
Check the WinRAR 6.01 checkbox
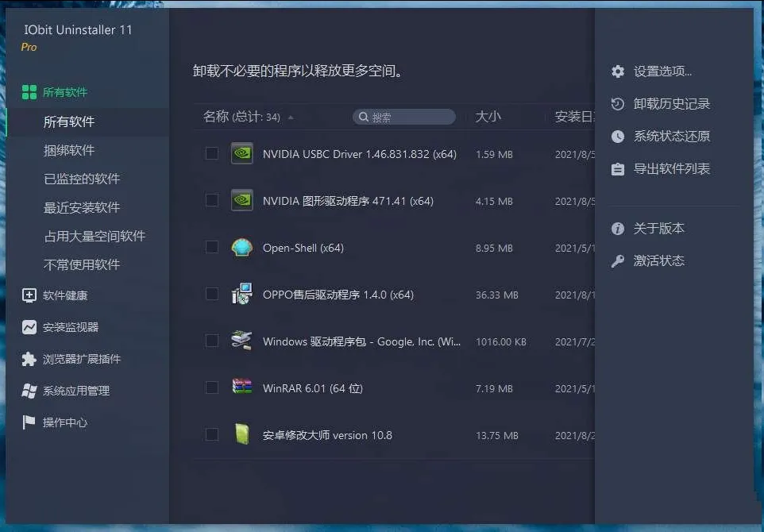[212, 387]
